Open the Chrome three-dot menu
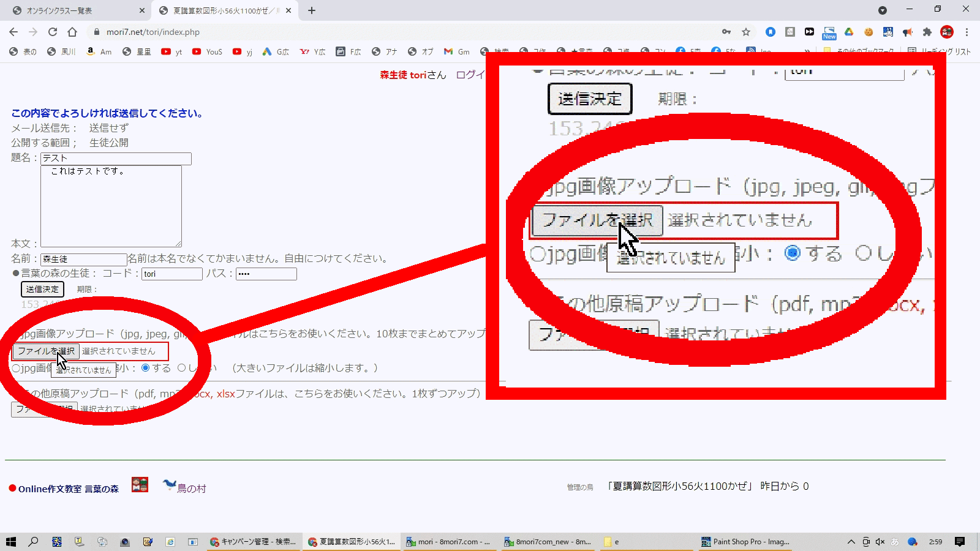Image resolution: width=980 pixels, height=551 pixels. coord(967,32)
